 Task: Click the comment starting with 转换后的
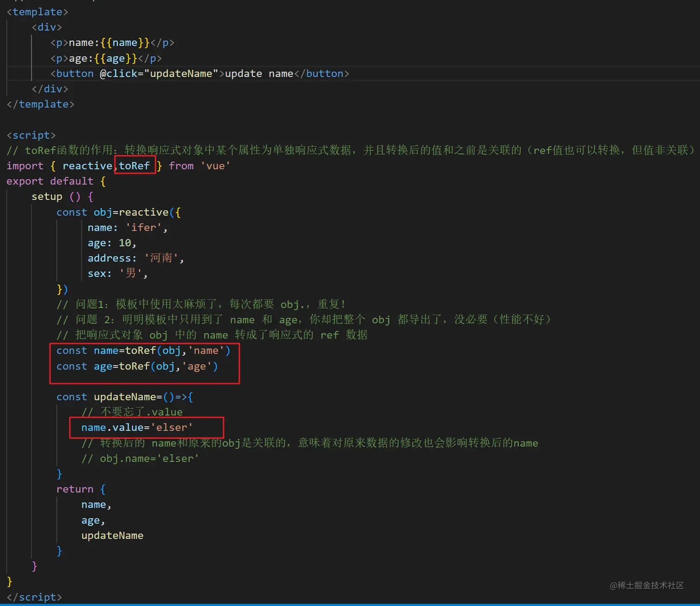(310, 443)
